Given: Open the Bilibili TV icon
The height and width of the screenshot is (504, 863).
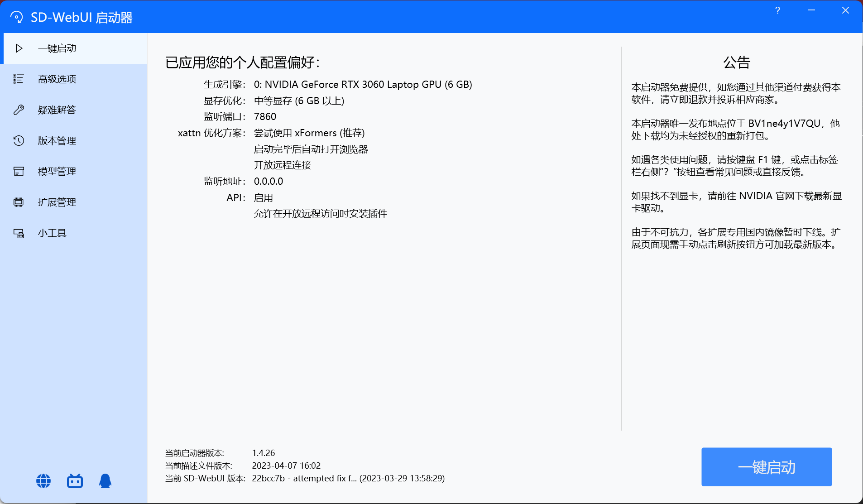Looking at the screenshot, I should point(75,481).
